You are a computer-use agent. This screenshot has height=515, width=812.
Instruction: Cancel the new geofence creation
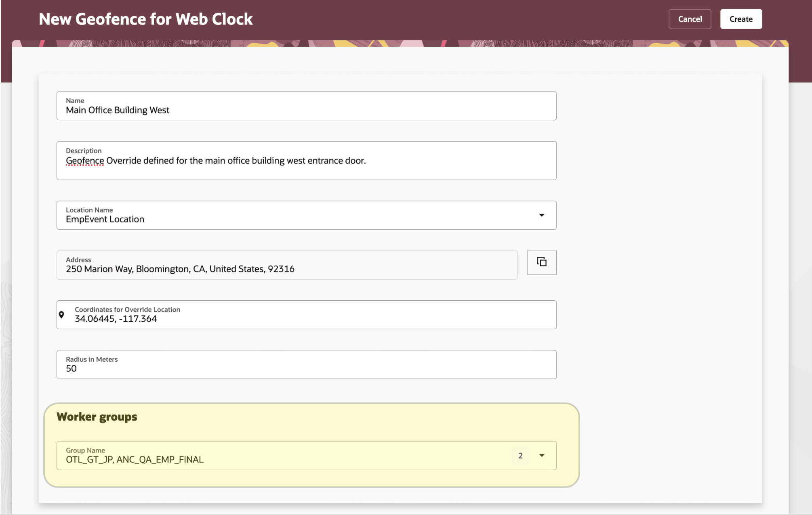click(x=690, y=19)
